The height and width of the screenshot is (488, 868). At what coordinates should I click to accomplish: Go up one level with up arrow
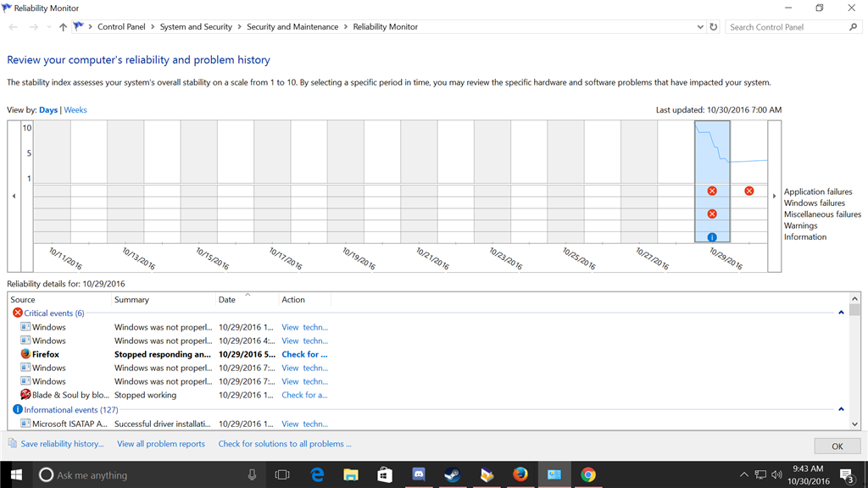tap(63, 26)
